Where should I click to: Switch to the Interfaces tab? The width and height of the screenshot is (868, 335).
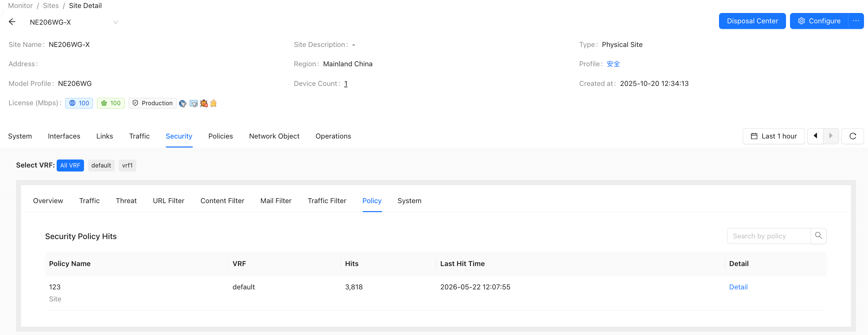pyautogui.click(x=64, y=136)
